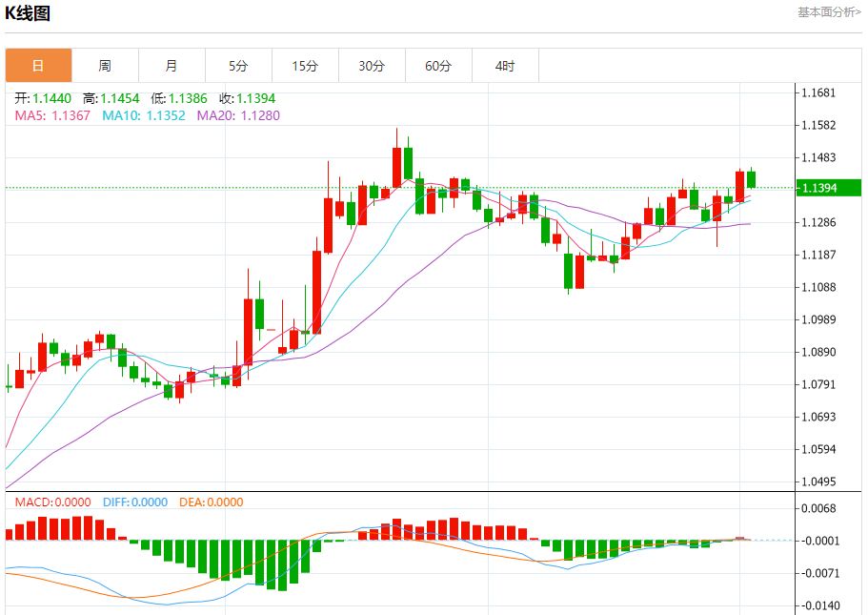868x615 pixels.
Task: Select the 日 daily chart tab
Action: pos(38,66)
